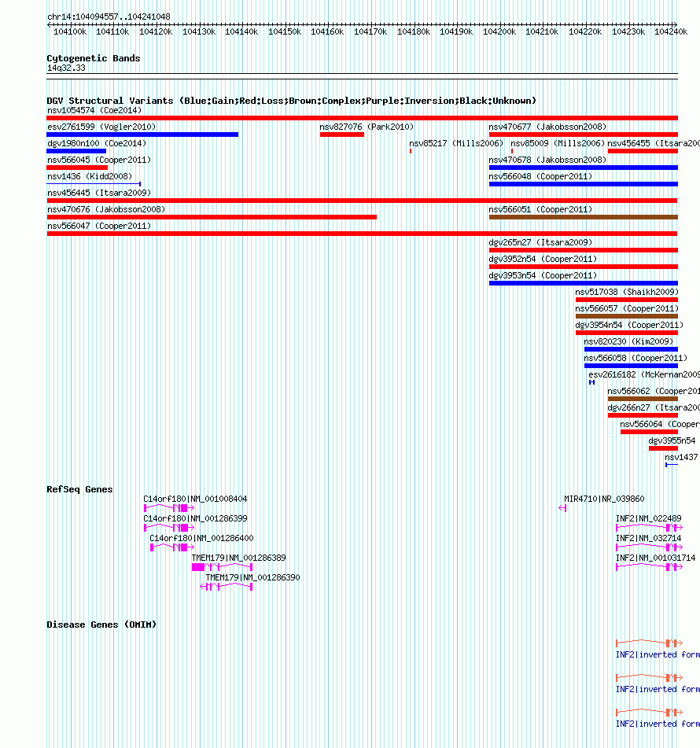Open the nsv456455 variant label
Viewport: 700px width, 748px height.
(654, 143)
